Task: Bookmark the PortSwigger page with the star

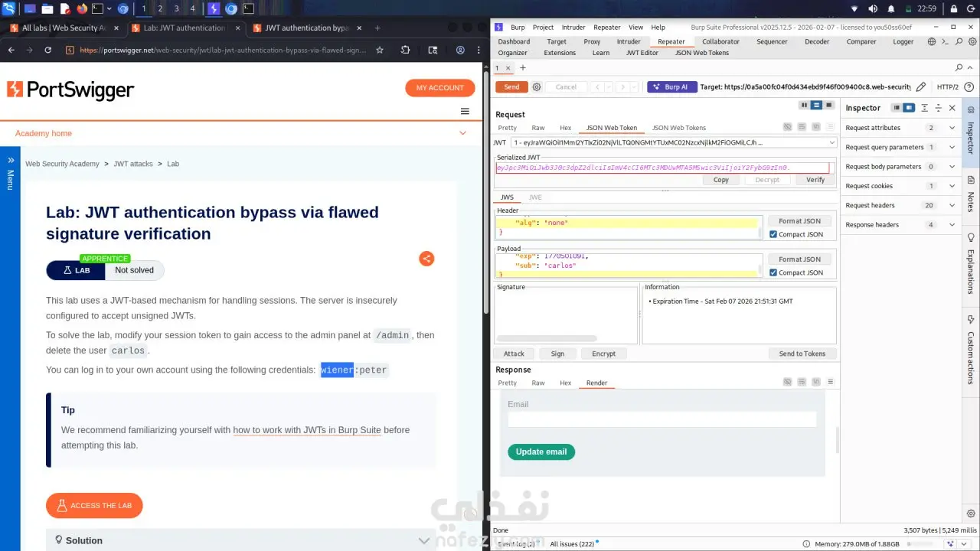Action: click(380, 50)
